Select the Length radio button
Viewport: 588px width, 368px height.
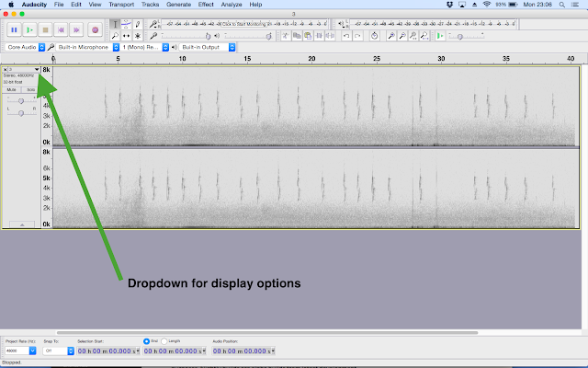click(x=164, y=341)
